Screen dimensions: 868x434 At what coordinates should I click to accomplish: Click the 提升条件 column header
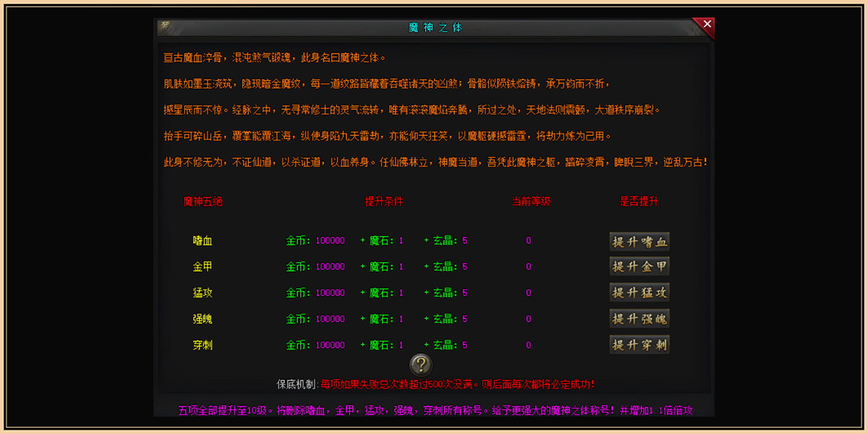383,202
